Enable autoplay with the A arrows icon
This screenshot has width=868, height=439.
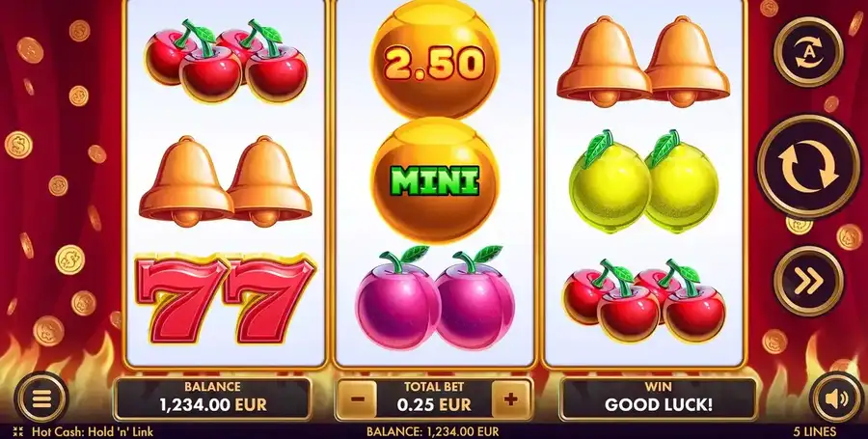pyautogui.click(x=808, y=51)
